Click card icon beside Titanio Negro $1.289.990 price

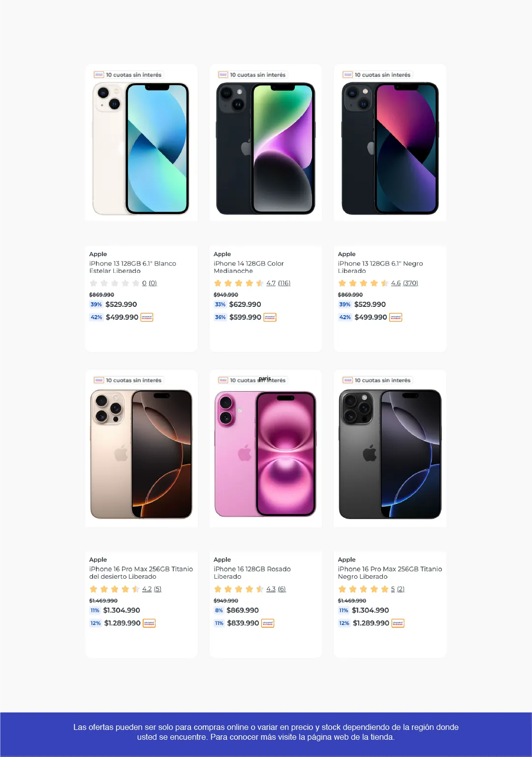[x=398, y=624]
